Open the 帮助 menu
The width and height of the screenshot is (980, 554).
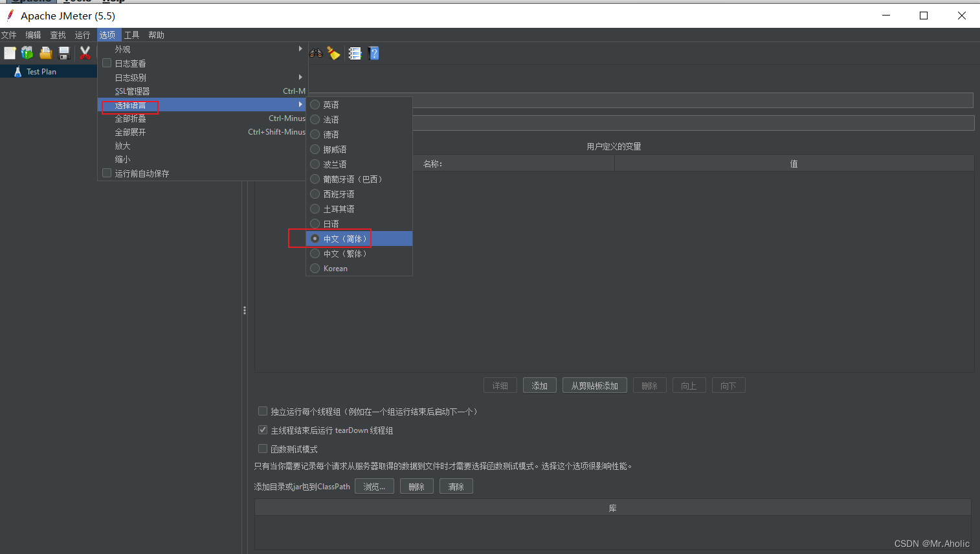157,35
